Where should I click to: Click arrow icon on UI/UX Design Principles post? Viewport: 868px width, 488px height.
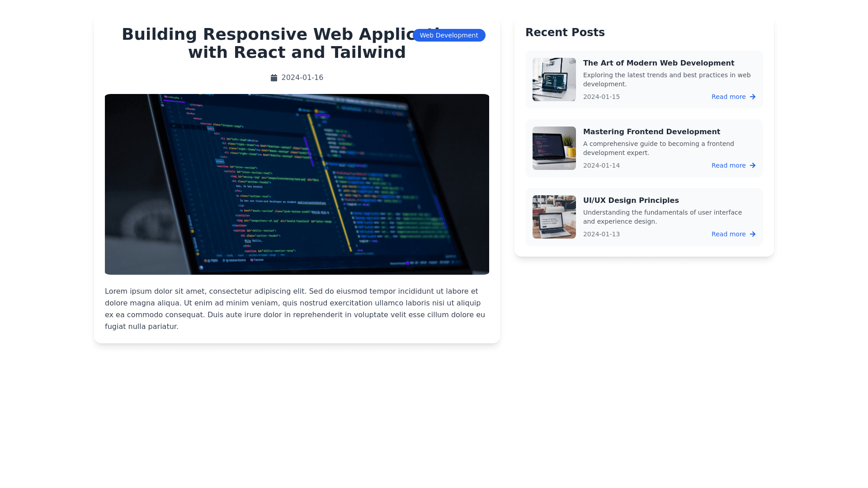753,234
